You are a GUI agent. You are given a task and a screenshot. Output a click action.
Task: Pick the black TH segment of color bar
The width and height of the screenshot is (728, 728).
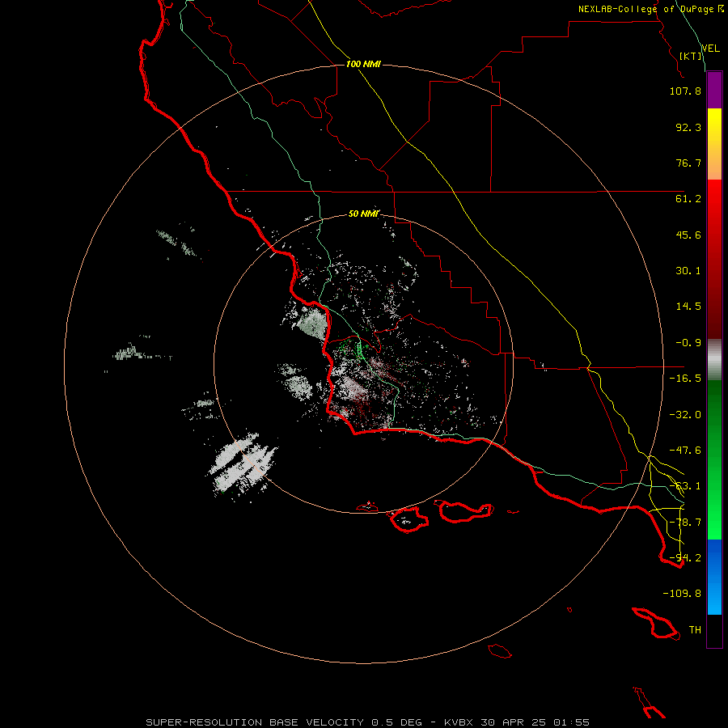pyautogui.click(x=714, y=631)
